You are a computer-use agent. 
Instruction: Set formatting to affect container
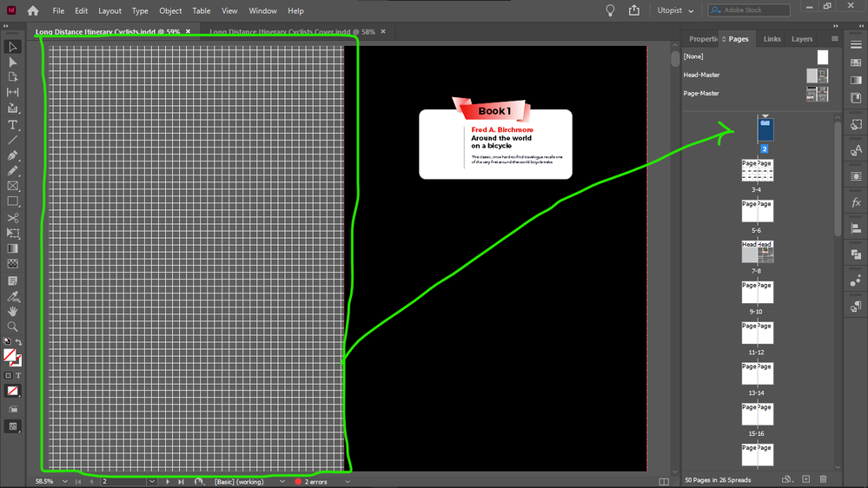(x=8, y=375)
